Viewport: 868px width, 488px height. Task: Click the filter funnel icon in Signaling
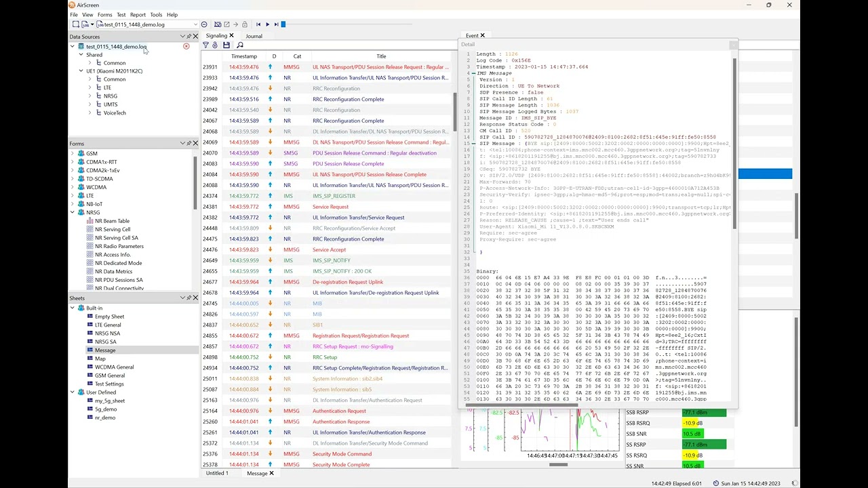pos(205,45)
